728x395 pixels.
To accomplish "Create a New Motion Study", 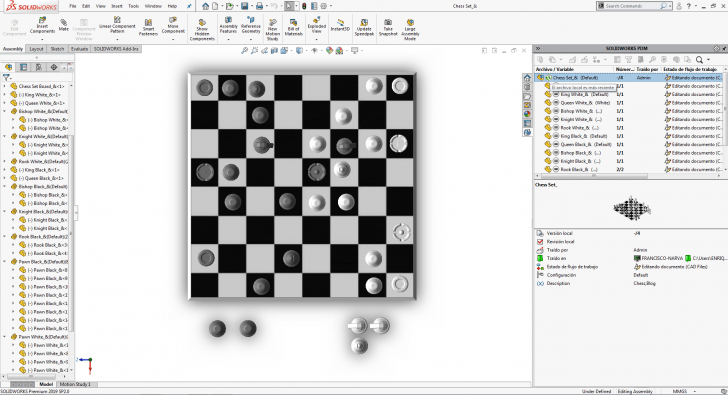I will point(273,30).
